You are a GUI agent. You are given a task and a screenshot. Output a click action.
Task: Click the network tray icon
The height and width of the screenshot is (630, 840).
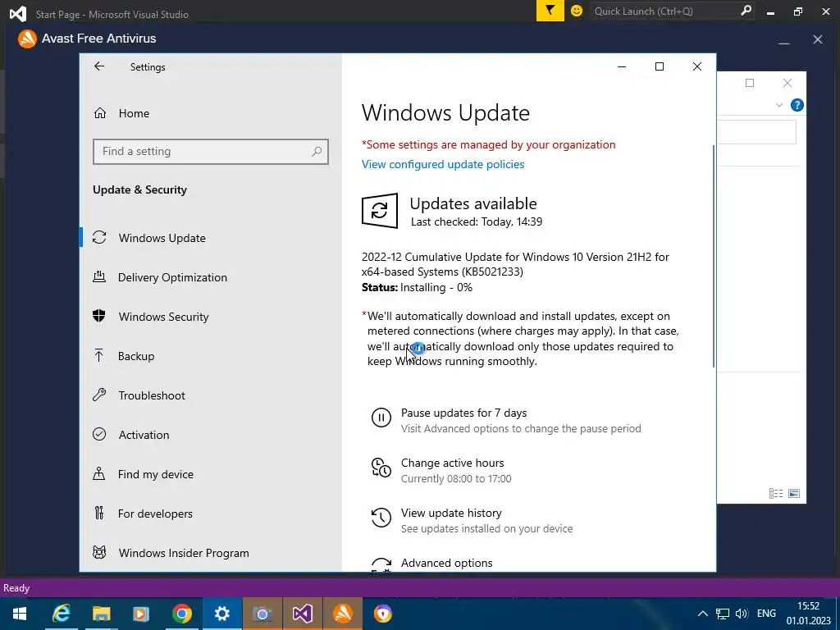pyautogui.click(x=723, y=614)
